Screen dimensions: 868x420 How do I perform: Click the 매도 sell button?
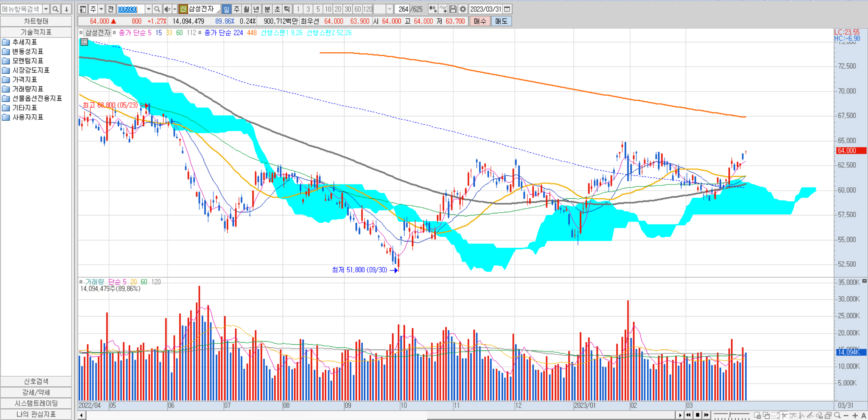[501, 21]
